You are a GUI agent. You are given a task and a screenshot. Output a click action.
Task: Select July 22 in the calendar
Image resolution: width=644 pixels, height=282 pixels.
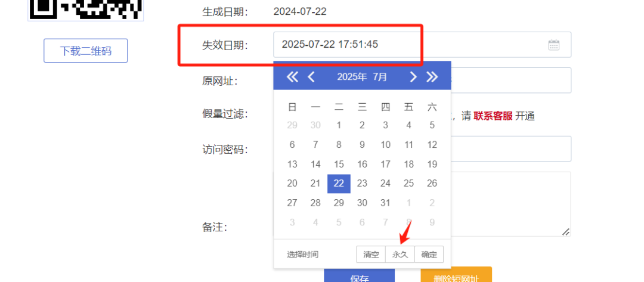click(339, 184)
